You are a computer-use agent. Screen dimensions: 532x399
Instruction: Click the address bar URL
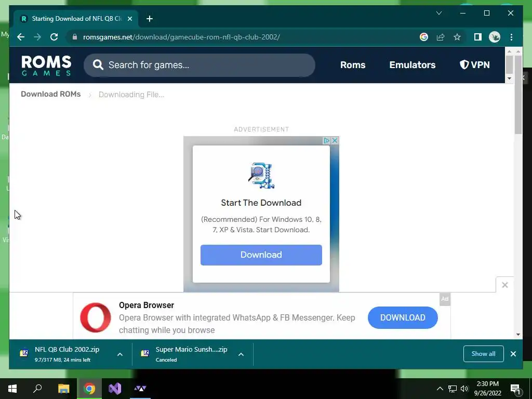pyautogui.click(x=181, y=37)
